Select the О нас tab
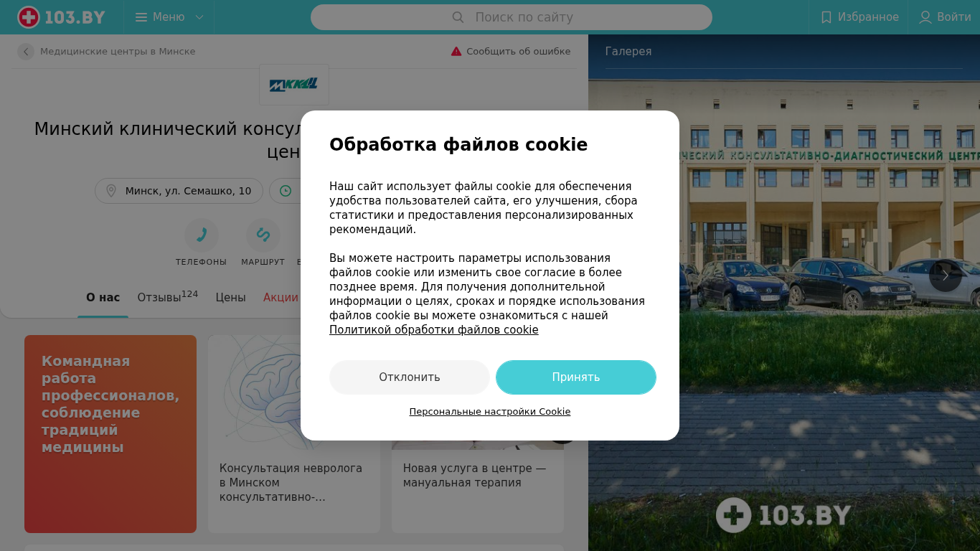Viewport: 980px width, 551px height. (103, 297)
